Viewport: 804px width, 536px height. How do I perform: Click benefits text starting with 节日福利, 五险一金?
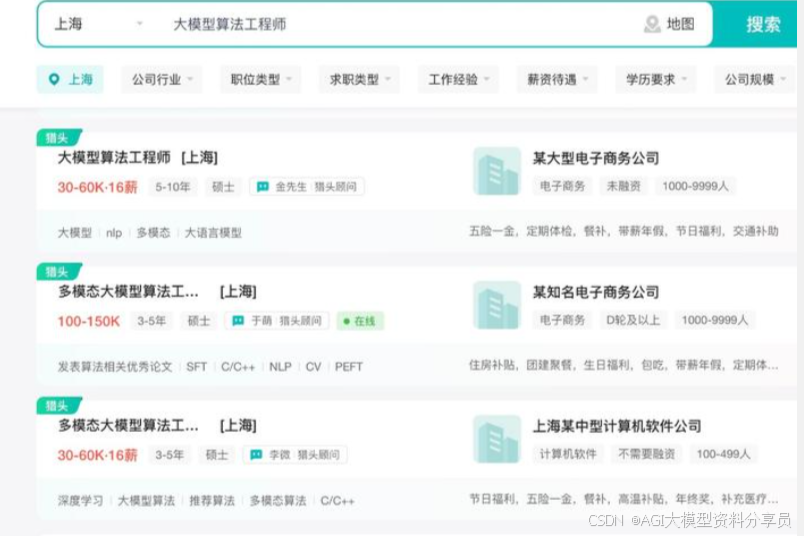(x=624, y=499)
